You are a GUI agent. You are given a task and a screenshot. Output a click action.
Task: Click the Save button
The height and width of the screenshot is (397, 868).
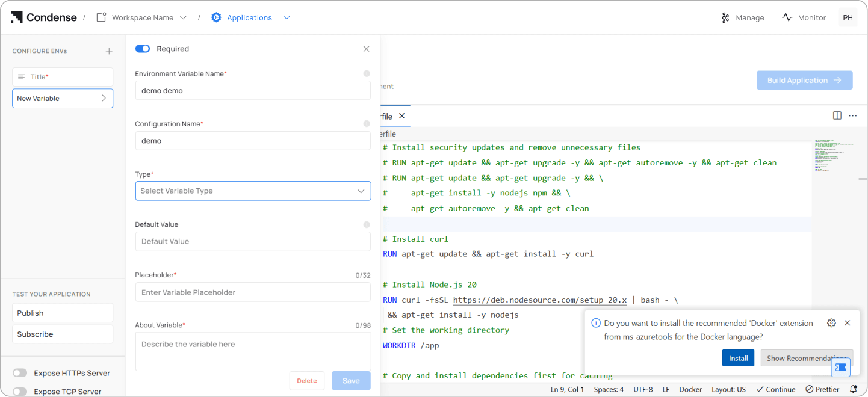pos(351,381)
